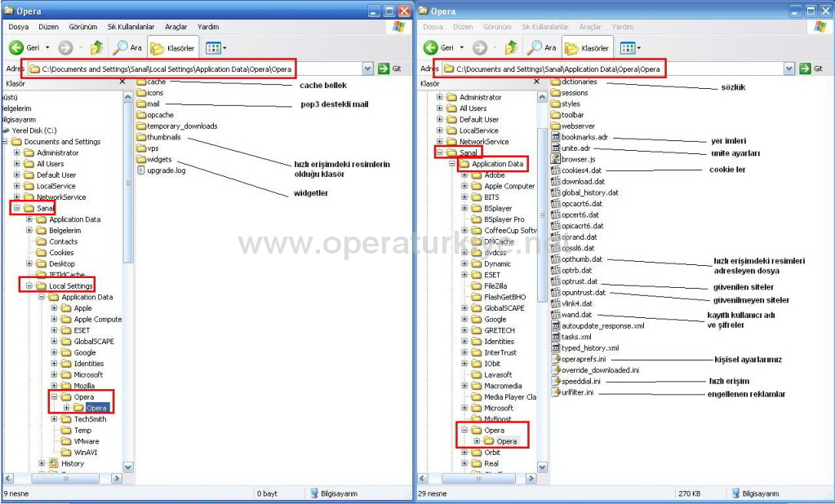The image size is (835, 504).
Task: Expand the Adobe folder tree node
Action: [464, 175]
